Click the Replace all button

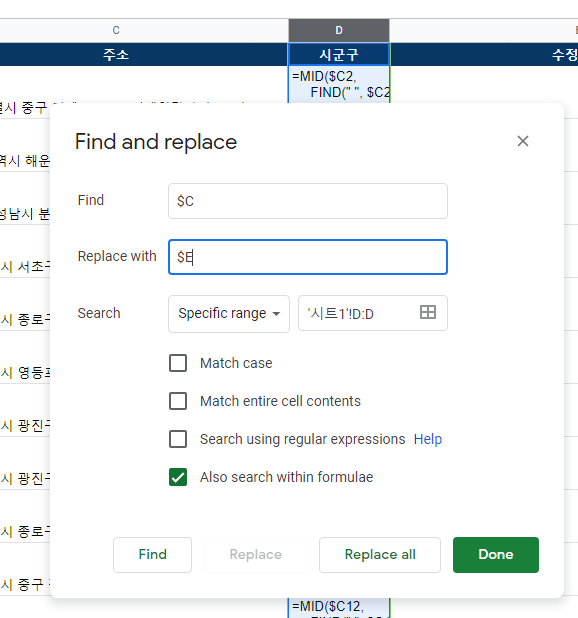pos(380,555)
